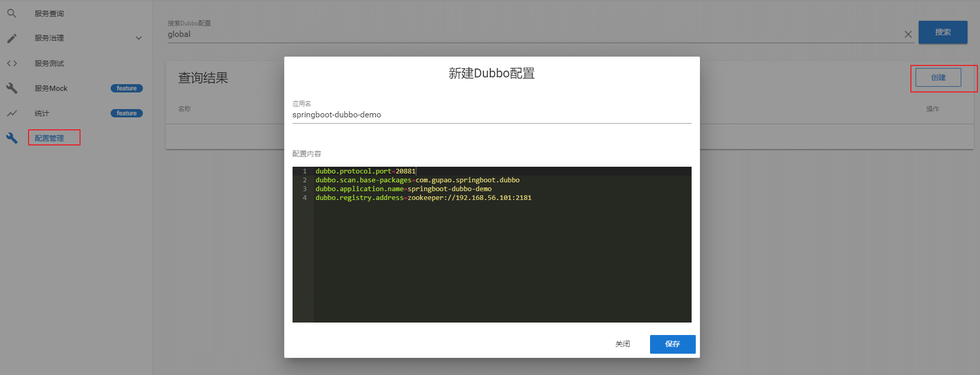The height and width of the screenshot is (375, 980).
Task: Click 关闭 to dismiss the dialog
Action: (623, 344)
